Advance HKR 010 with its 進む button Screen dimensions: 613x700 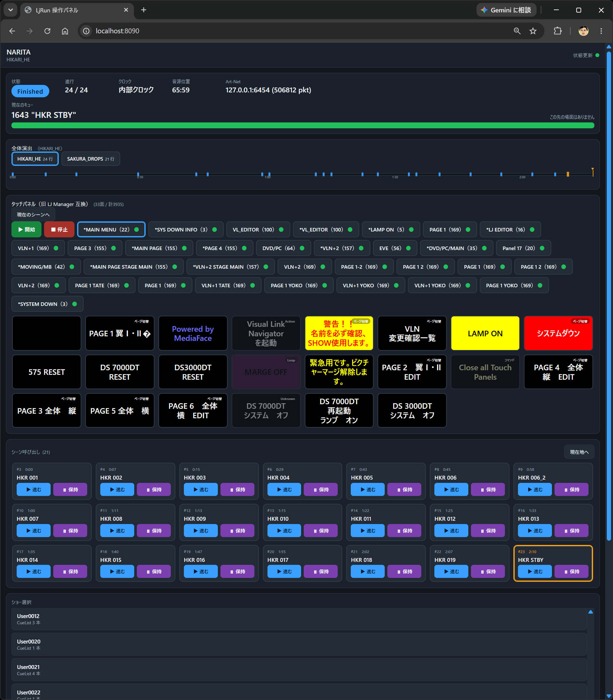tap(284, 530)
